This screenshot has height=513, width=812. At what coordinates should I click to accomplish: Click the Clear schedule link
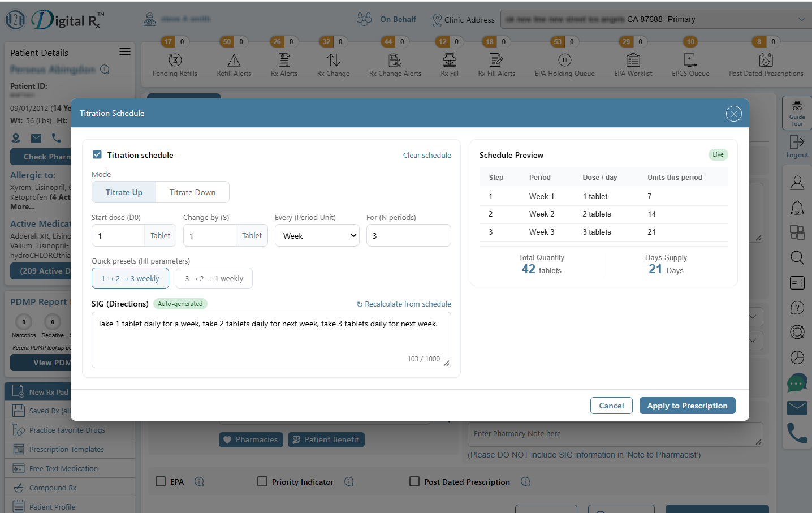427,155
